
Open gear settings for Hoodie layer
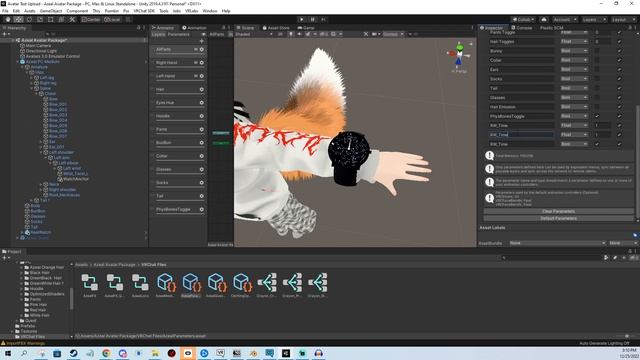tap(202, 116)
